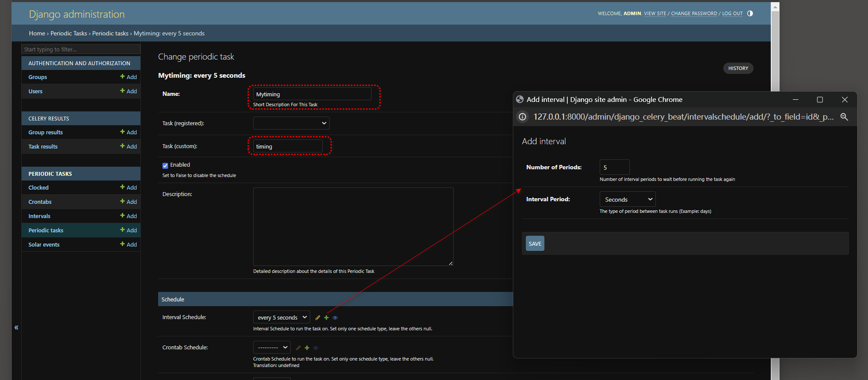Maximize the Add interval popup window
Screen dimensions: 868x380
(820, 99)
